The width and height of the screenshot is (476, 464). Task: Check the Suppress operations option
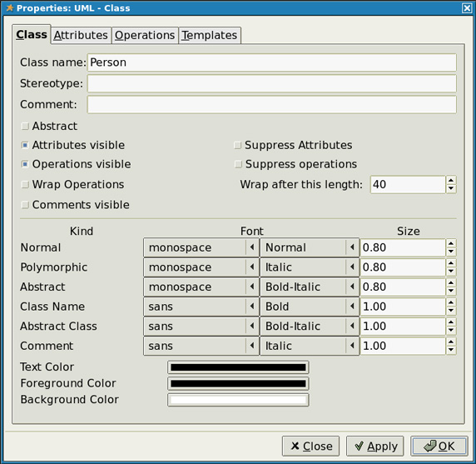tap(238, 164)
